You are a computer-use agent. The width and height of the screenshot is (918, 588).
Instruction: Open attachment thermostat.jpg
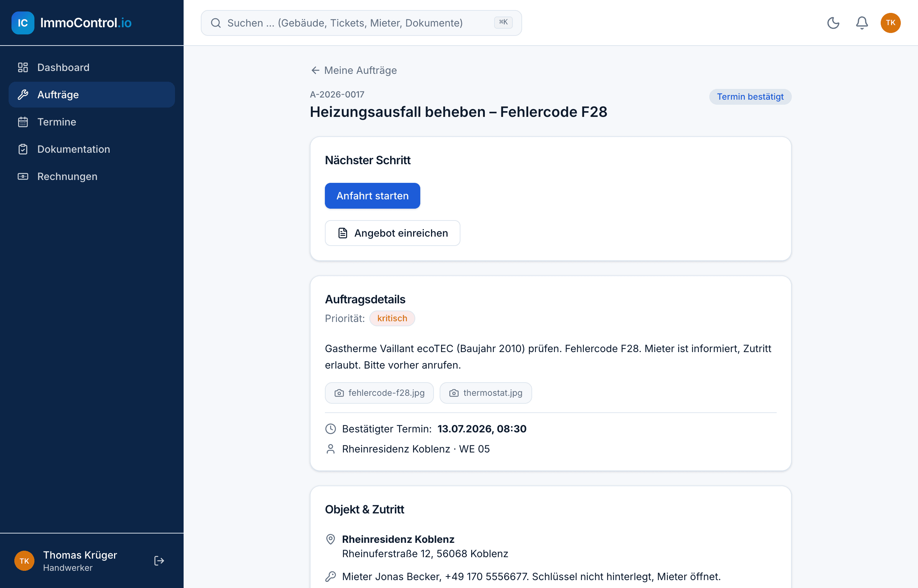pos(485,393)
